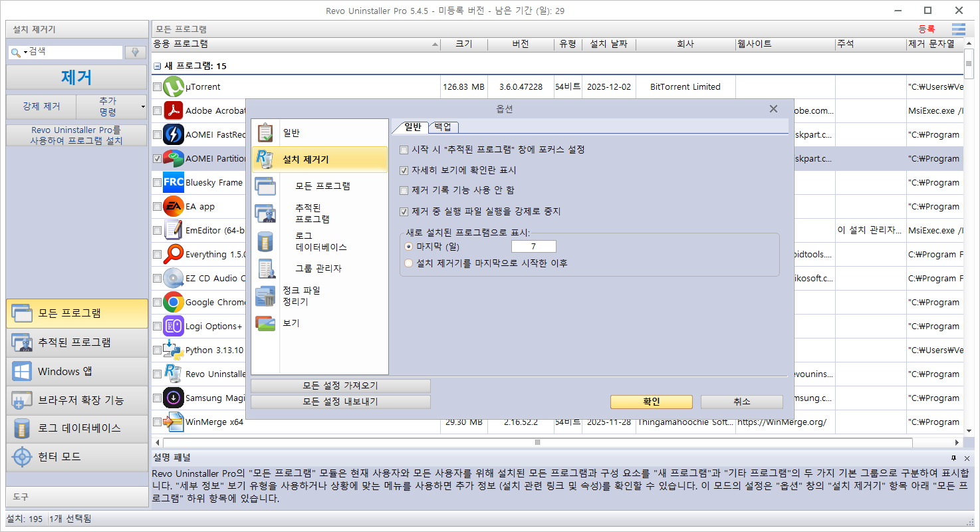
Task: Click the large 제거 button
Action: [x=76, y=77]
